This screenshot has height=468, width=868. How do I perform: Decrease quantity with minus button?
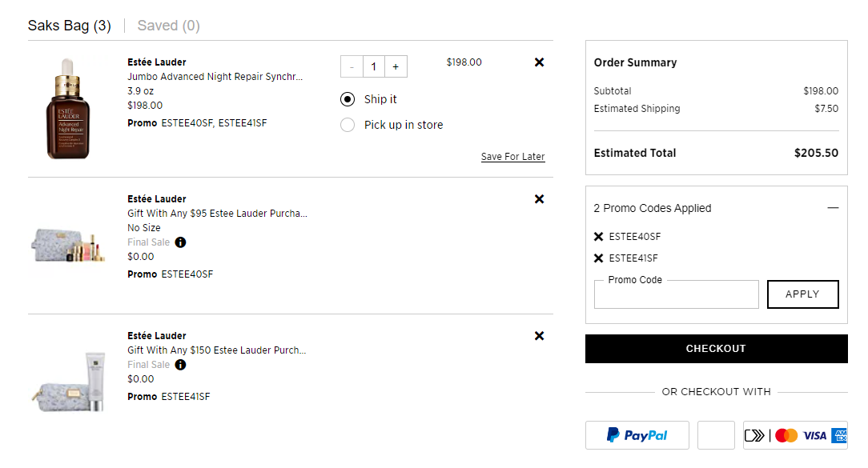352,66
